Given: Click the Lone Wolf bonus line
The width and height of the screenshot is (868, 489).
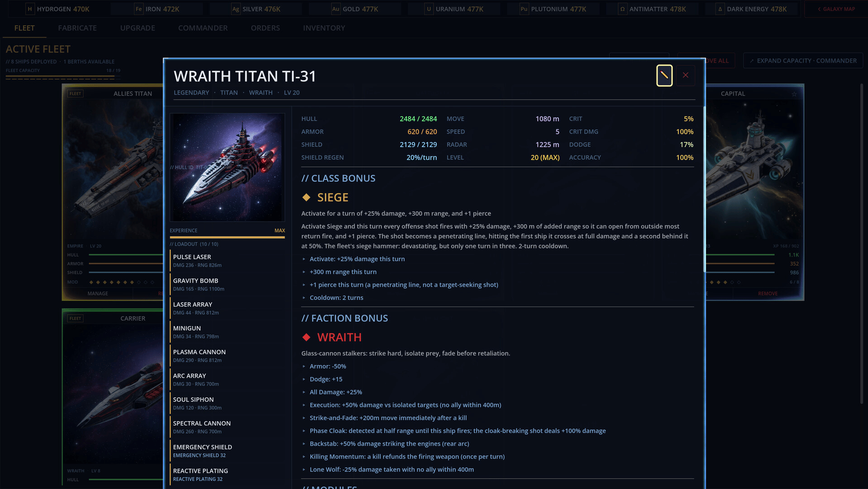Looking at the screenshot, I should click(391, 470).
